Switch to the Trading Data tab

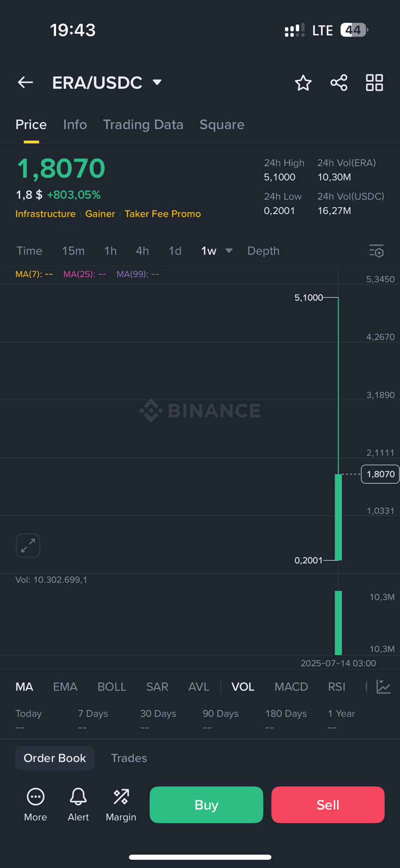(x=143, y=125)
